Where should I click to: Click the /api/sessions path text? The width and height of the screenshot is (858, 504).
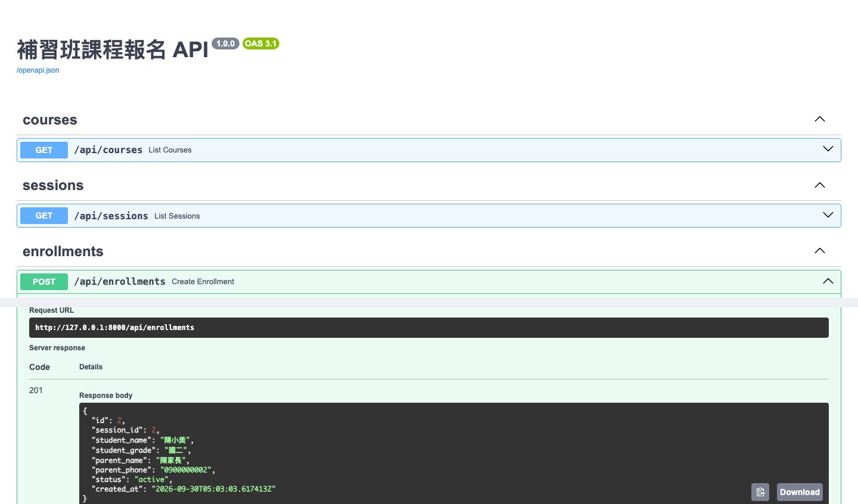coord(111,216)
